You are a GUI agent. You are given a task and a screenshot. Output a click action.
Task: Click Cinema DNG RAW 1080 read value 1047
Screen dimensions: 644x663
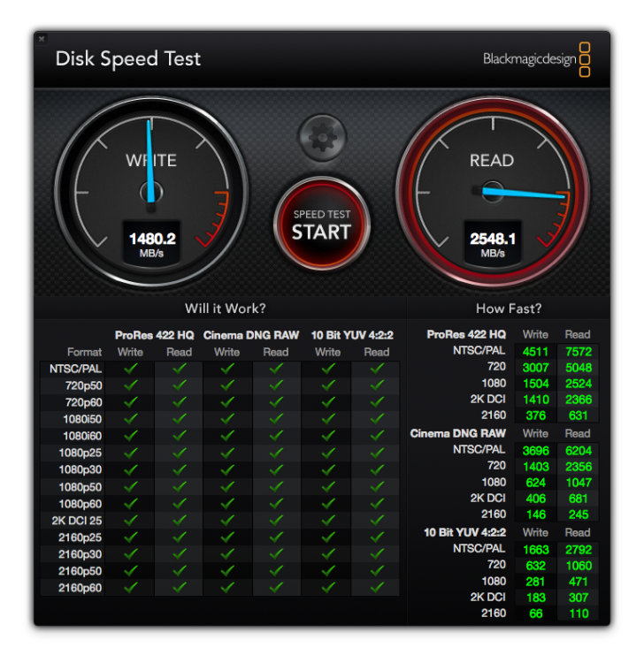(x=579, y=483)
